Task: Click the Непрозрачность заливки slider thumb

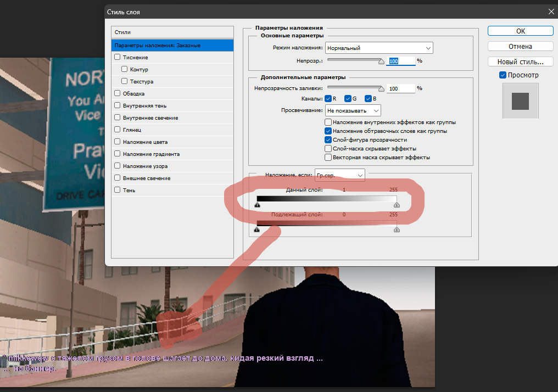Action: tap(381, 88)
